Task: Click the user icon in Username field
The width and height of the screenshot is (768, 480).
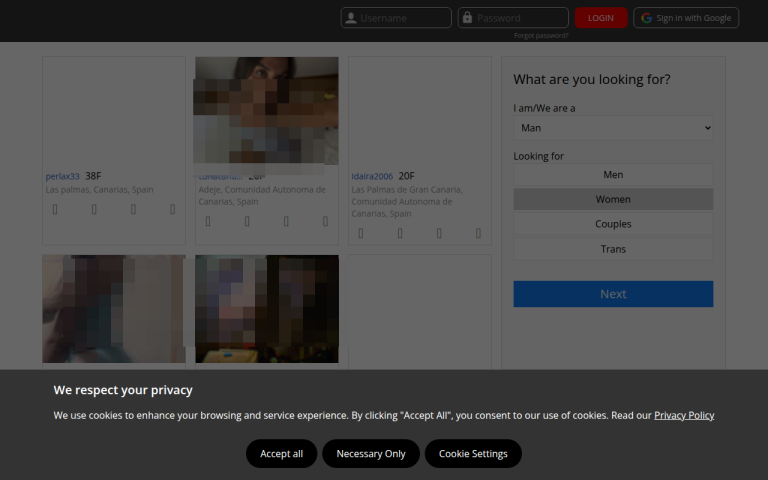Action: [x=351, y=18]
